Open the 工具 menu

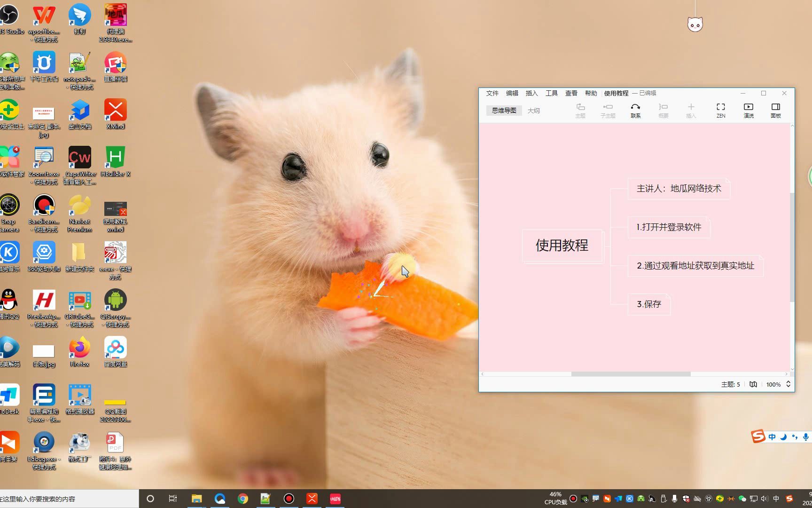click(x=552, y=93)
